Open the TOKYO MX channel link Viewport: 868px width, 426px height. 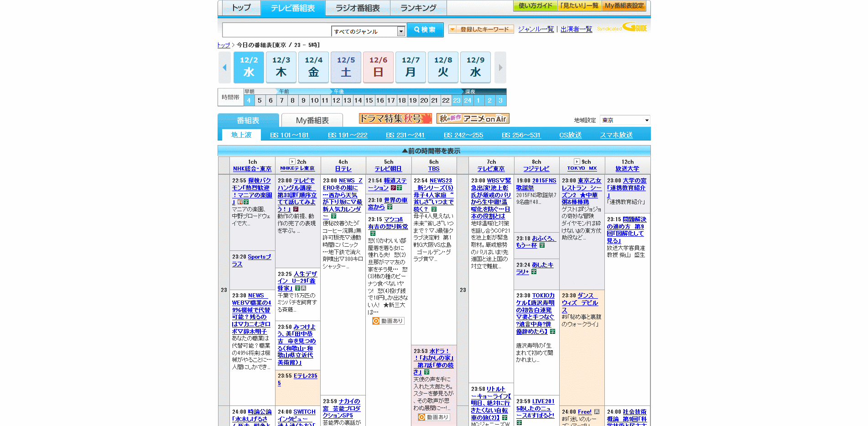pos(582,168)
